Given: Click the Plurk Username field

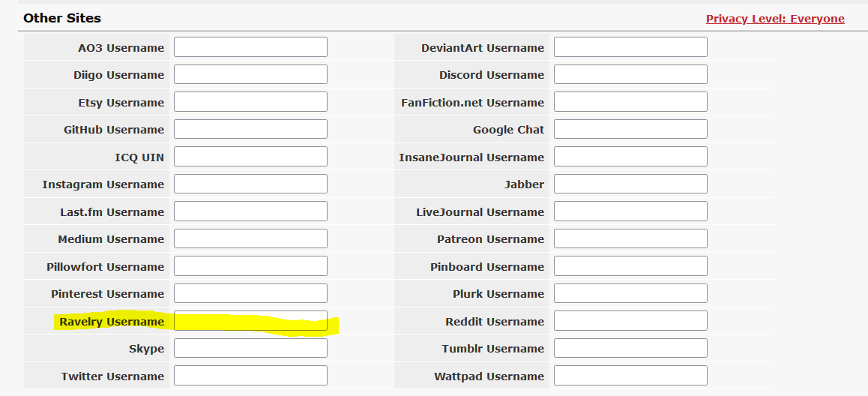Looking at the screenshot, I should pyautogui.click(x=630, y=293).
